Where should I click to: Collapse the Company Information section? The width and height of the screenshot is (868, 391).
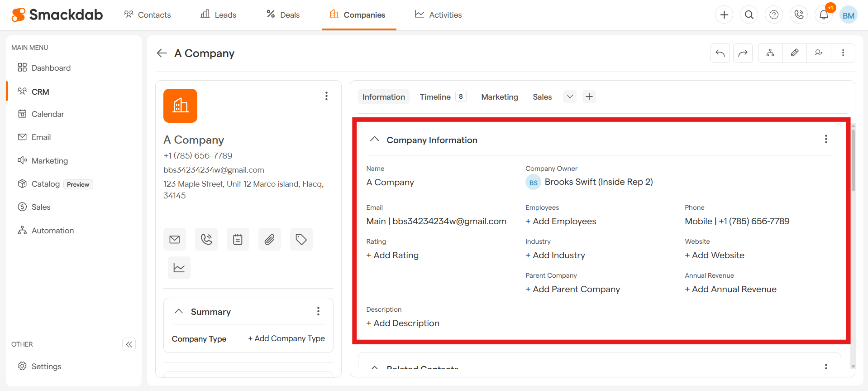(374, 140)
